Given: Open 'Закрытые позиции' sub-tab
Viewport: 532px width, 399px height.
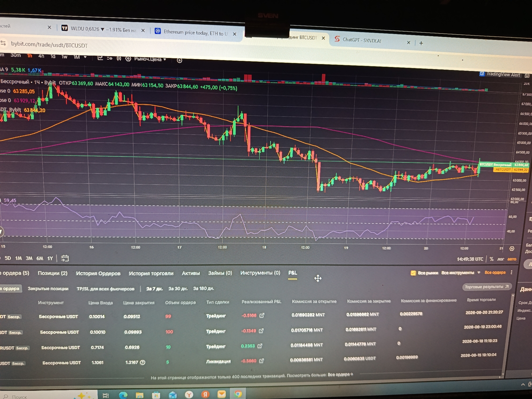Looking at the screenshot, I should click(x=48, y=289).
